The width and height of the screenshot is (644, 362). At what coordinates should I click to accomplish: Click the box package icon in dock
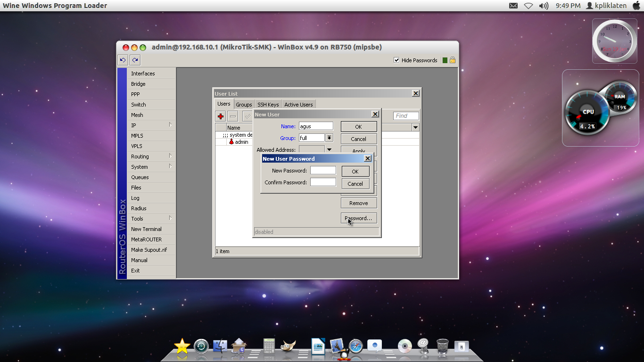tap(239, 346)
